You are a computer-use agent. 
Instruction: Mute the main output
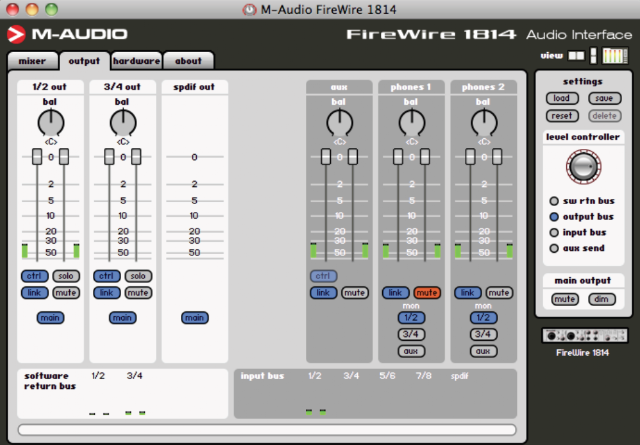click(x=565, y=299)
